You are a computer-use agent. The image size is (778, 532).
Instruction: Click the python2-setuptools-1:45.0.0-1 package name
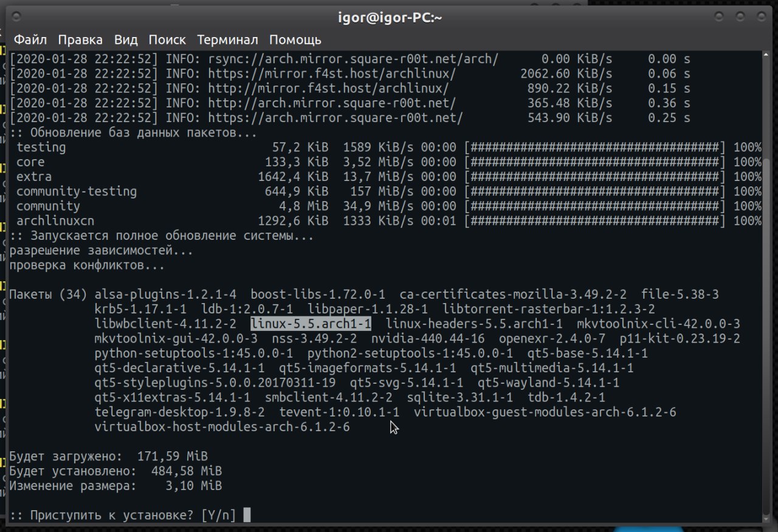tap(410, 353)
